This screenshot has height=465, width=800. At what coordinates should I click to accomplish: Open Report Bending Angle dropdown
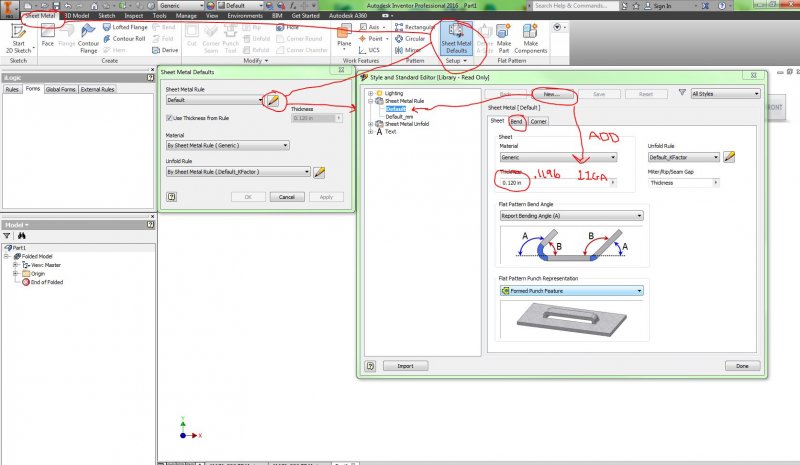571,216
